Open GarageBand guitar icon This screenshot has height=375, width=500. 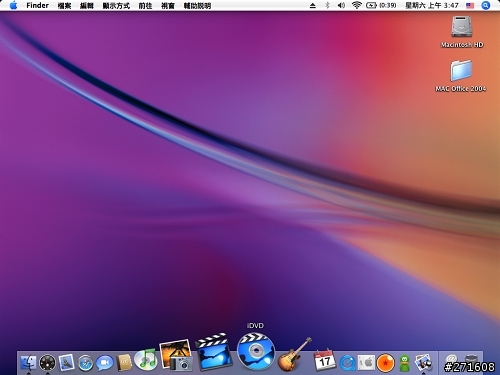[294, 354]
